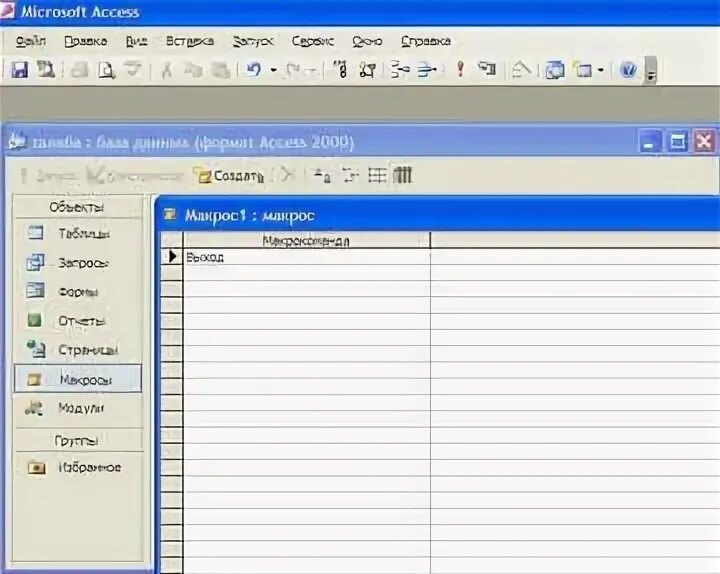Click the Выход macro action cell

(x=307, y=257)
